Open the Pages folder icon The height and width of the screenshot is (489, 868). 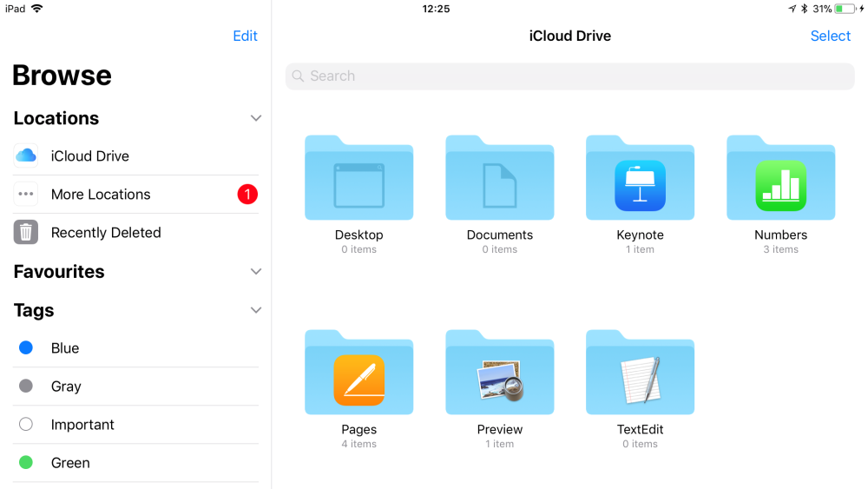pyautogui.click(x=358, y=372)
